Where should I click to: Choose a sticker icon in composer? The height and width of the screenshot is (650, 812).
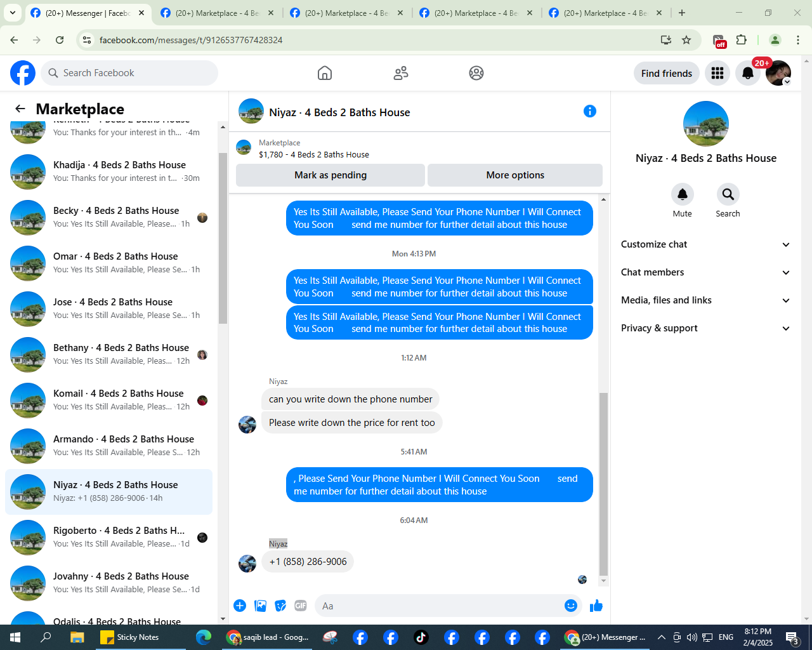point(280,606)
